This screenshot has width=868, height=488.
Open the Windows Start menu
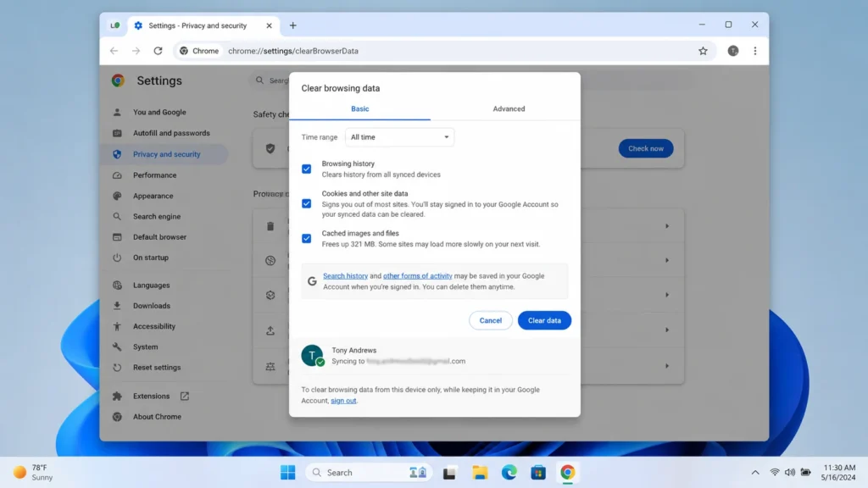click(x=288, y=473)
